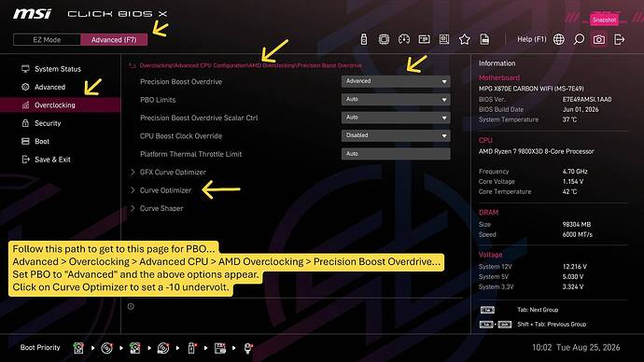Image resolution: width=644 pixels, height=362 pixels.
Task: Click the Platform Thermal Throttle Limit label
Action: pyautogui.click(x=190, y=154)
